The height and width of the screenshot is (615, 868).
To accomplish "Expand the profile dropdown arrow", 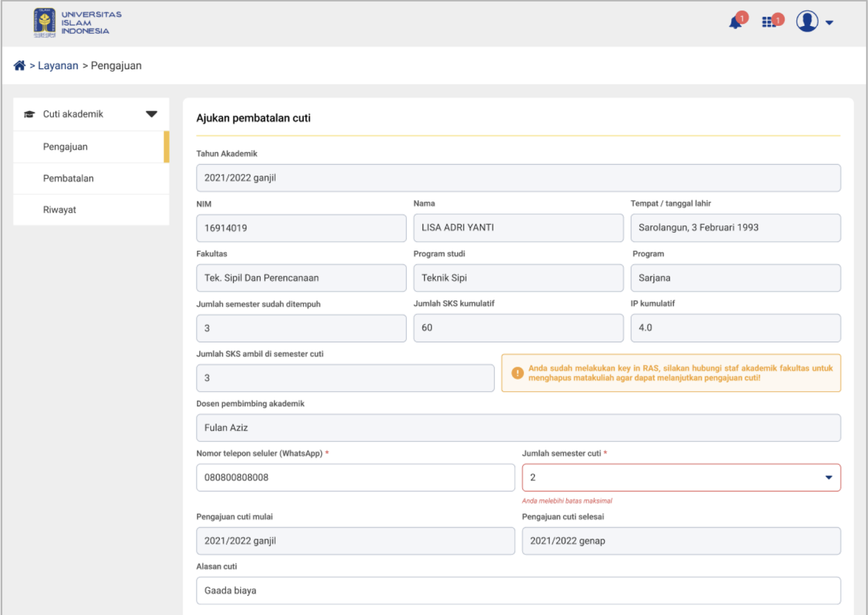I will [x=829, y=23].
